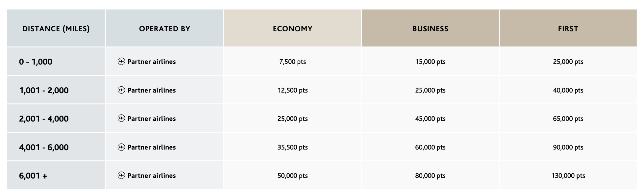644x195 pixels.
Task: Click the 35,500 pts economy value
Action: pos(292,147)
